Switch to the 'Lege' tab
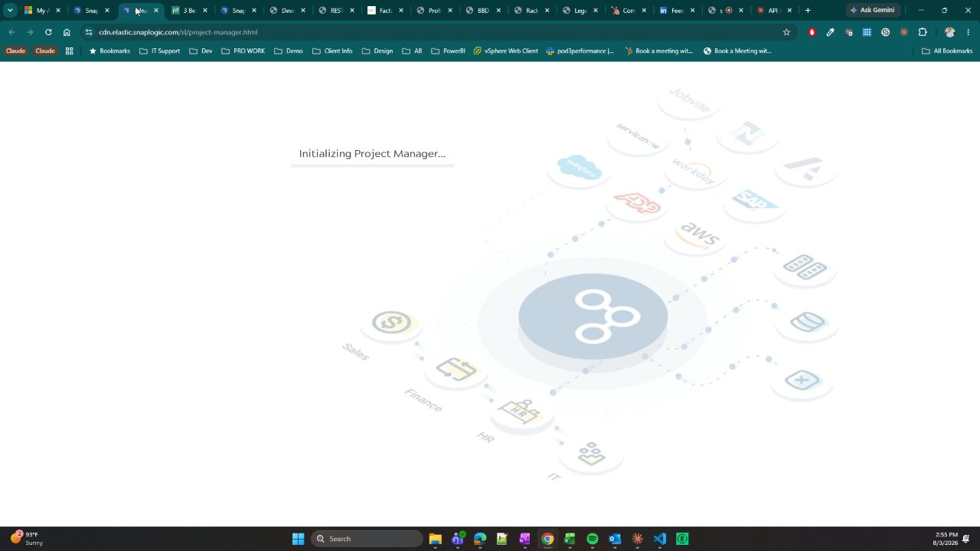This screenshot has width=980, height=551. pyautogui.click(x=581, y=10)
